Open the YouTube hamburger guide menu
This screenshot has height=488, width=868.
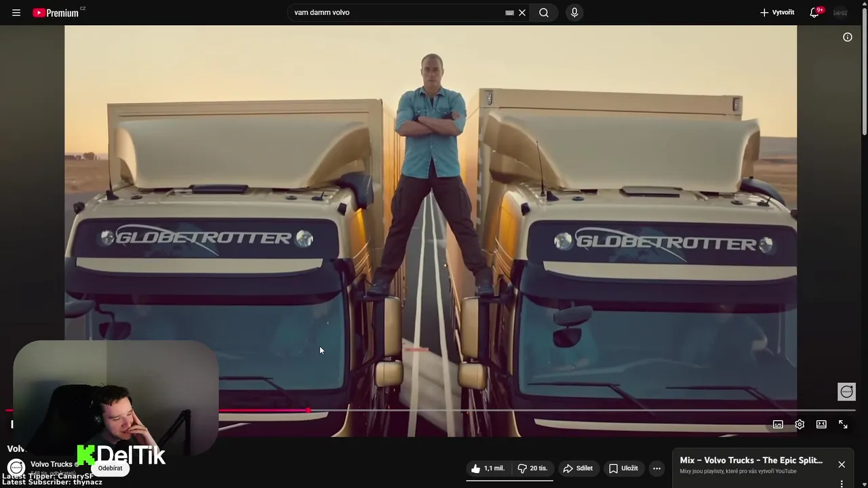click(x=16, y=13)
